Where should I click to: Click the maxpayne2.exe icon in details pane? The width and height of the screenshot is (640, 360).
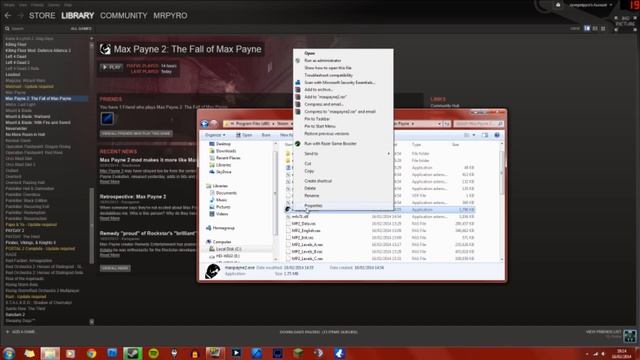[x=212, y=271]
